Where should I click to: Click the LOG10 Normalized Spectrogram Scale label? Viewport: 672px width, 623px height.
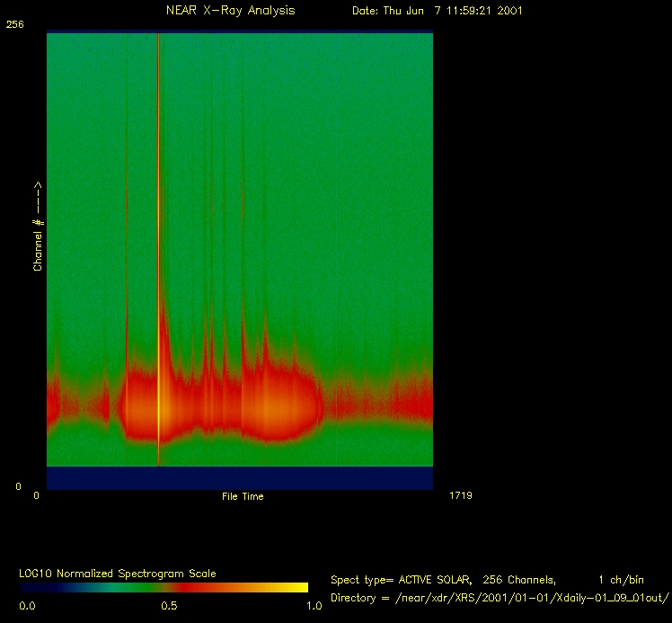[118, 573]
